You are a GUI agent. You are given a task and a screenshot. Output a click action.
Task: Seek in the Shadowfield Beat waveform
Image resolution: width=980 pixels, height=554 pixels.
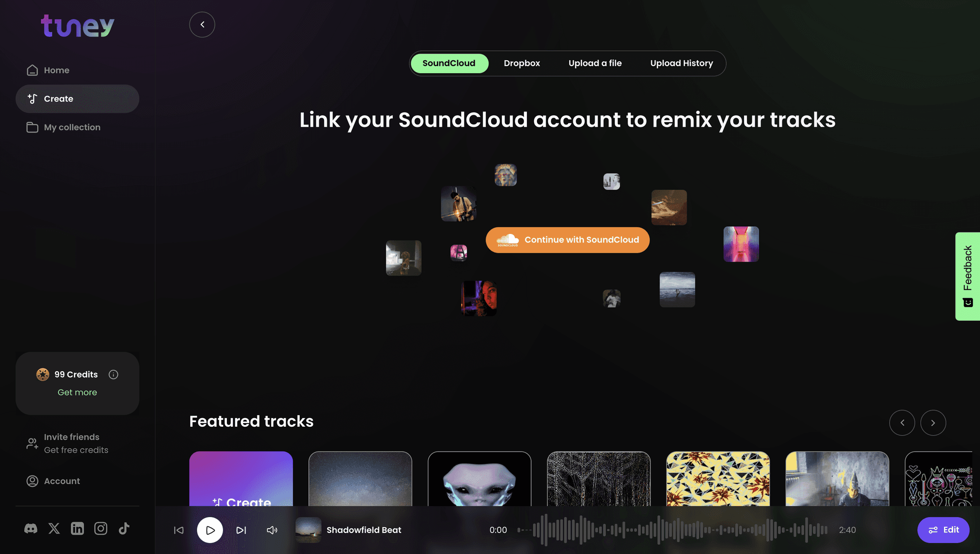click(672, 530)
